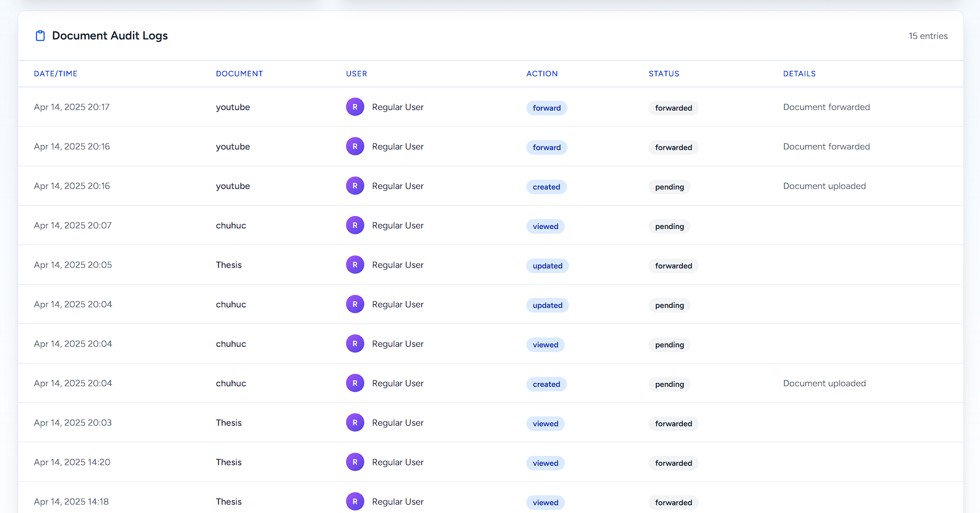The width and height of the screenshot is (980, 513).
Task: Click the avatar in the youtube created row
Action: [x=355, y=186]
